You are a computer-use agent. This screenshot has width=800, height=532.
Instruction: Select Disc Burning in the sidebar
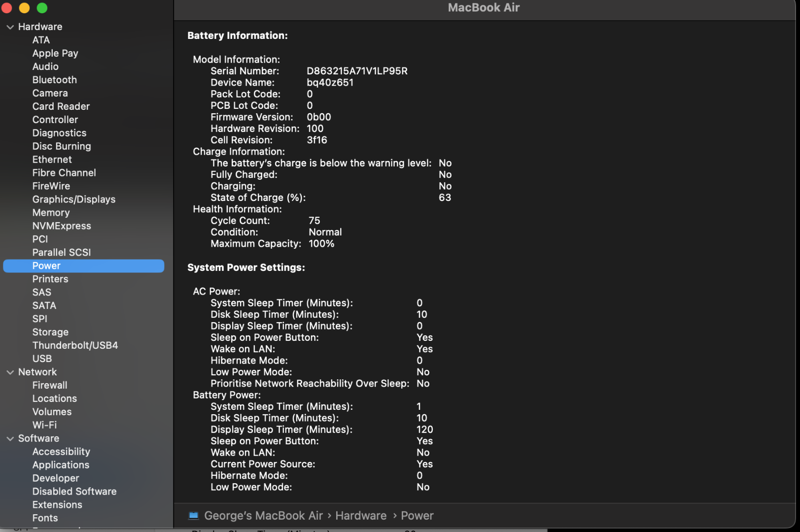[62, 146]
